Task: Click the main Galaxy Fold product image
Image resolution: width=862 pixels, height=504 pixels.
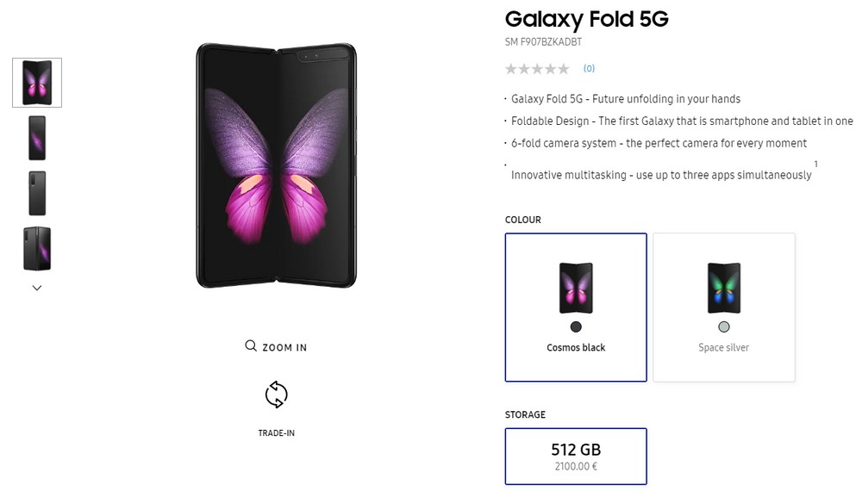Action: tap(277, 165)
